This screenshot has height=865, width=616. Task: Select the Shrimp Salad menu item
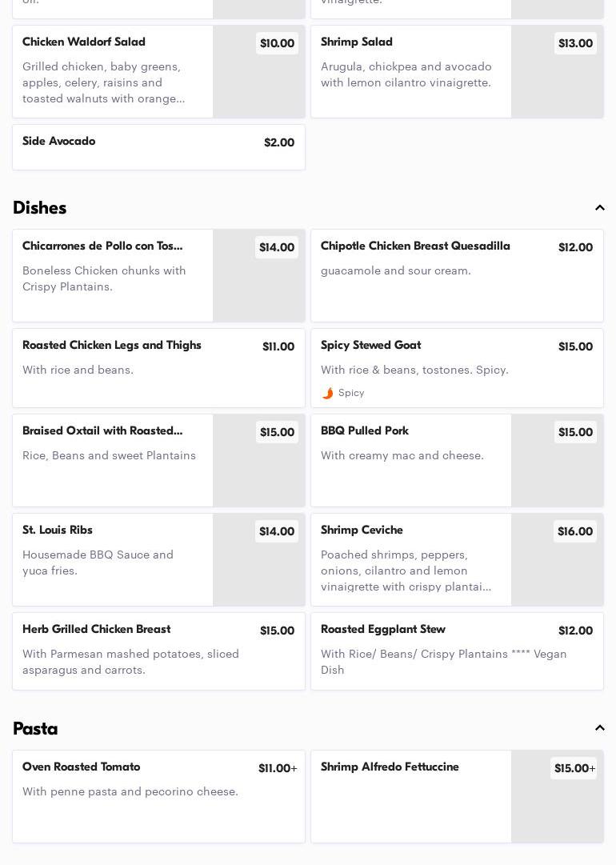coord(410,72)
